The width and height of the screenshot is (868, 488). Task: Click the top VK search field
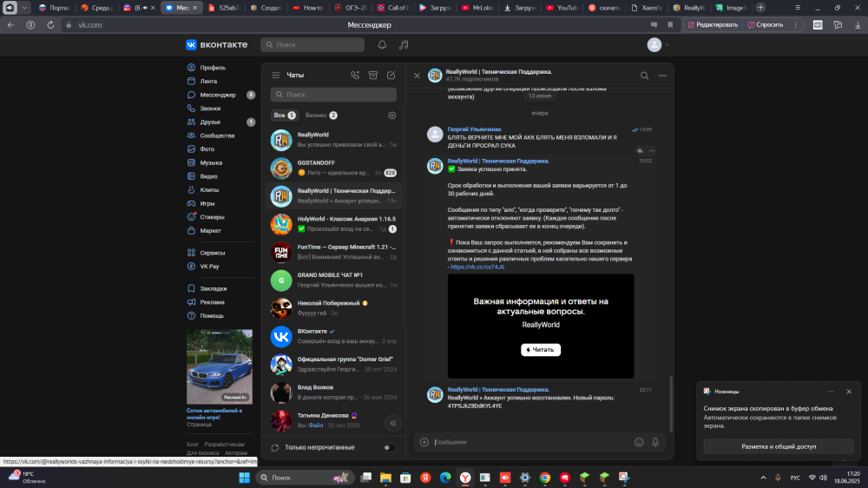pyautogui.click(x=312, y=45)
